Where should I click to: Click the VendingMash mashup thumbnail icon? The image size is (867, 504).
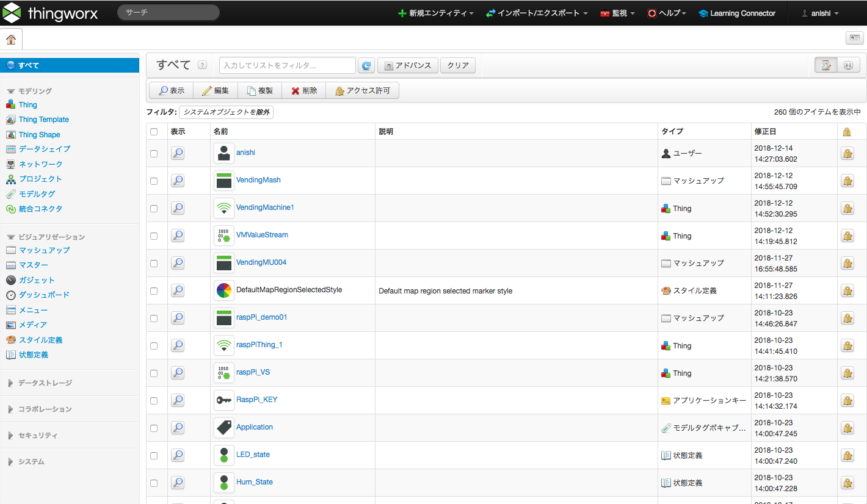coord(224,181)
